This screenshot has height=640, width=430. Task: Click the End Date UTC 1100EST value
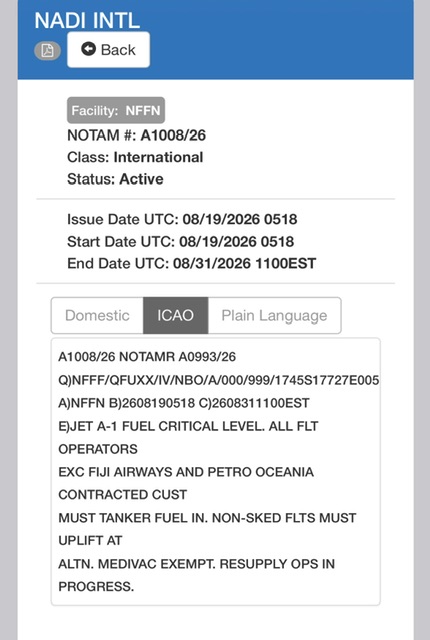(x=244, y=264)
